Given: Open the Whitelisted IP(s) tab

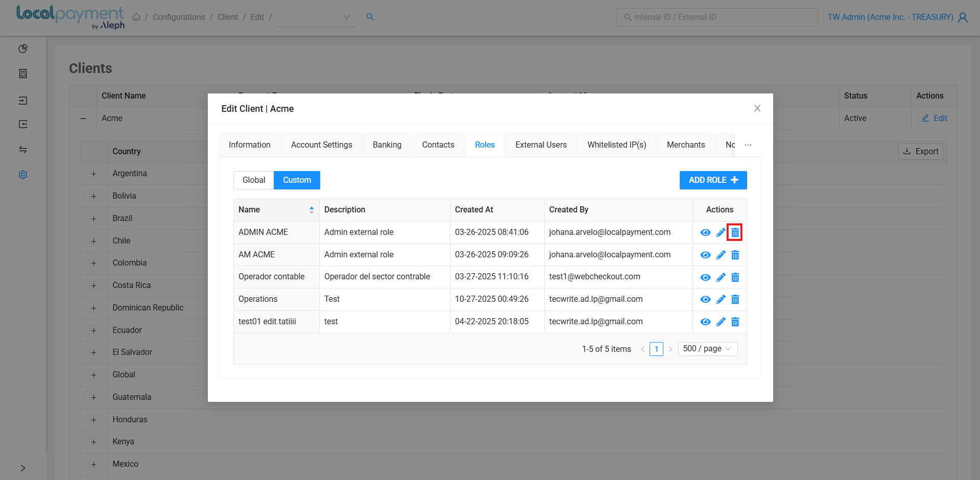Looking at the screenshot, I should coord(617,145).
